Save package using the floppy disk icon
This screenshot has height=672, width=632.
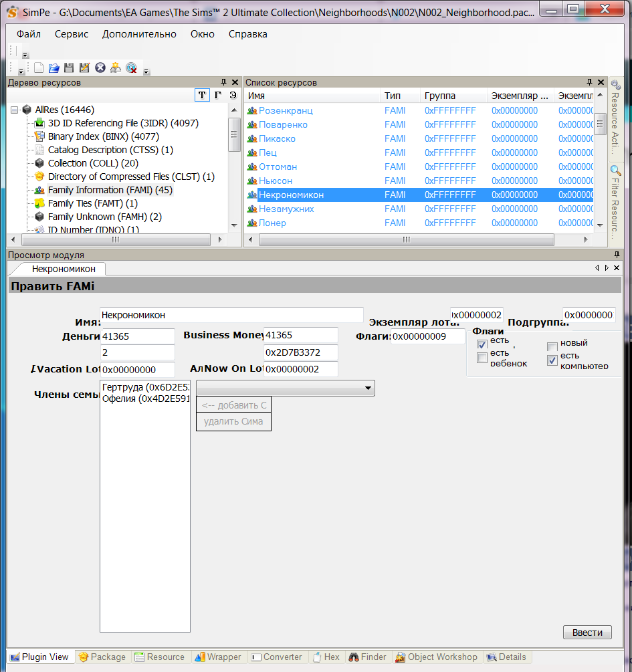(69, 68)
